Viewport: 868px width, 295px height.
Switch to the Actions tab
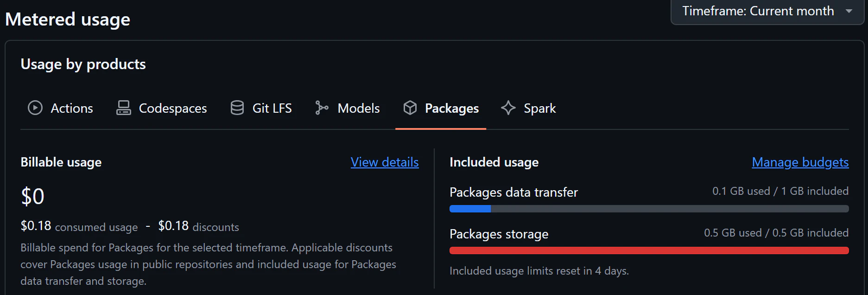[72, 108]
